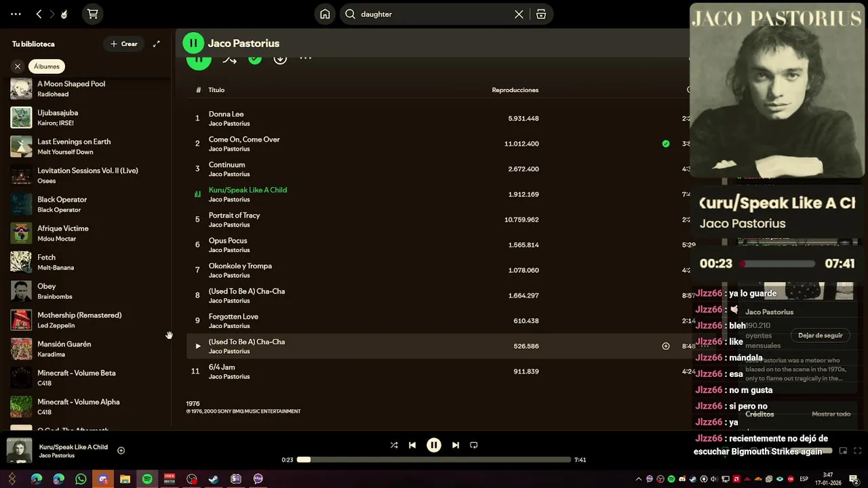Open the shopping cart icon

(93, 14)
